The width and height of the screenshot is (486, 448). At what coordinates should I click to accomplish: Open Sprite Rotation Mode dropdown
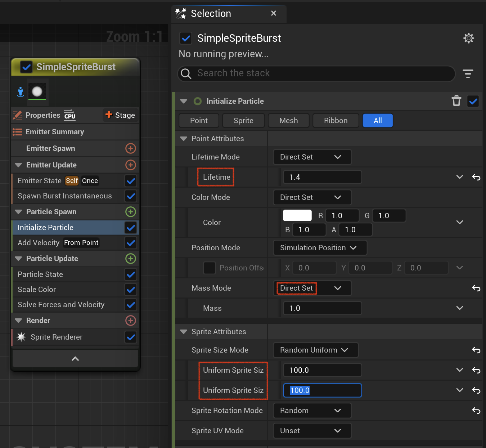click(312, 410)
